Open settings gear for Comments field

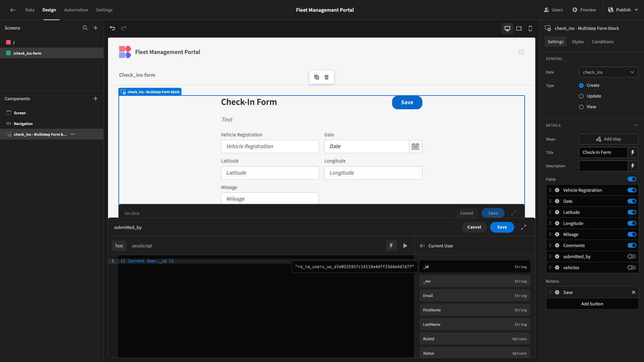click(557, 245)
